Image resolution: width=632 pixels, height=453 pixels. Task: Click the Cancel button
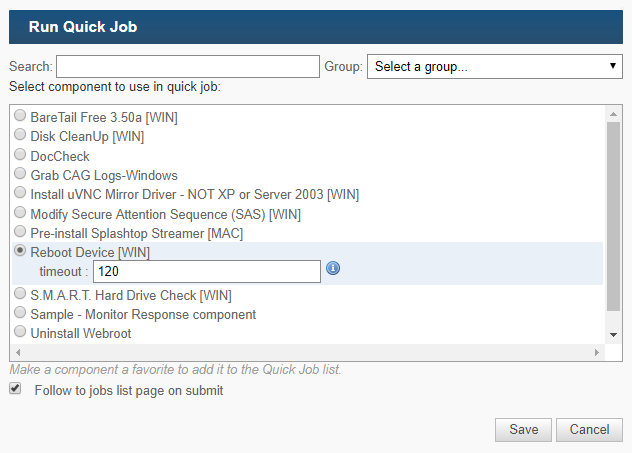[589, 430]
